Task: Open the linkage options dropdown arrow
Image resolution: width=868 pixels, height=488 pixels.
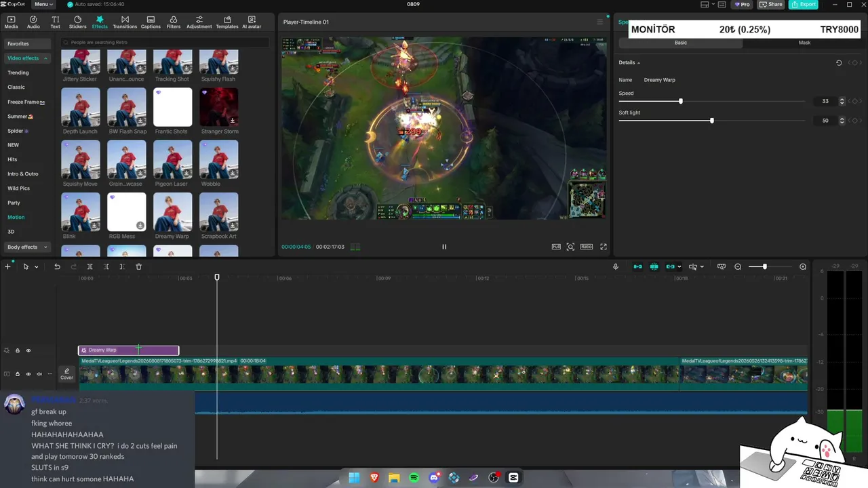Action: click(x=679, y=267)
